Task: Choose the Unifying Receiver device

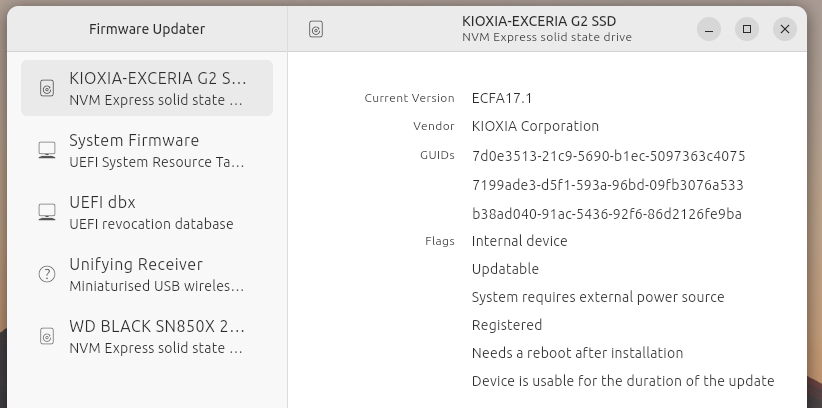Action: [156, 274]
